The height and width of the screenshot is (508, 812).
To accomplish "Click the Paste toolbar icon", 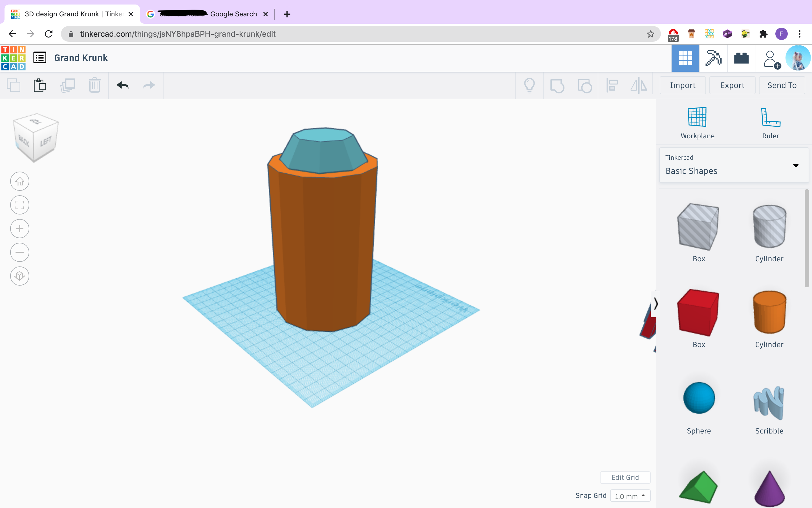I will pos(39,85).
